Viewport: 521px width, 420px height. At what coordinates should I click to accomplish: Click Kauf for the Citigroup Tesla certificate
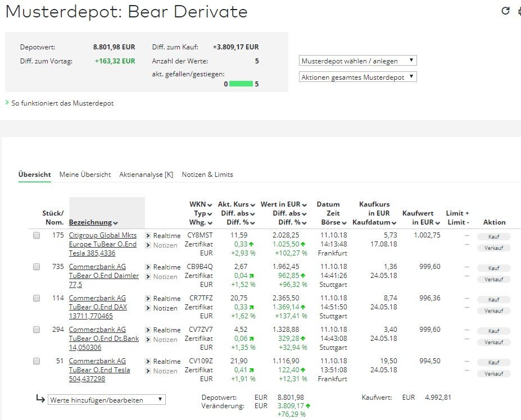pyautogui.click(x=493, y=236)
